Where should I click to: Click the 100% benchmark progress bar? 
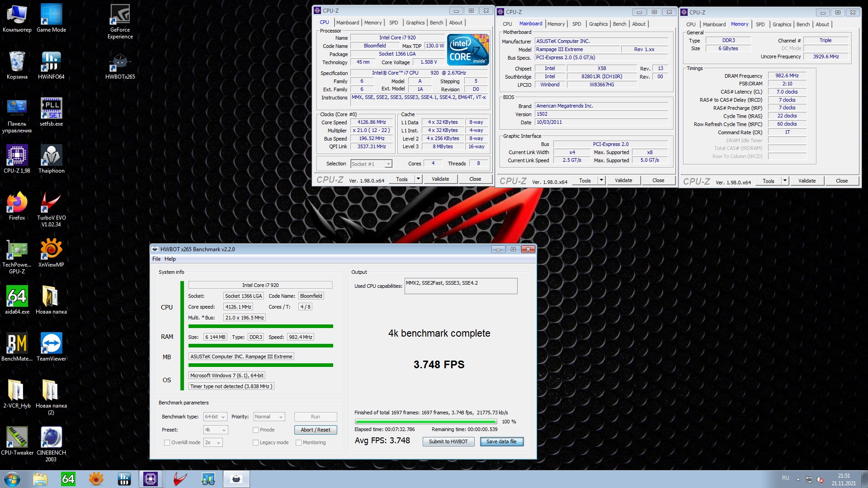(425, 422)
